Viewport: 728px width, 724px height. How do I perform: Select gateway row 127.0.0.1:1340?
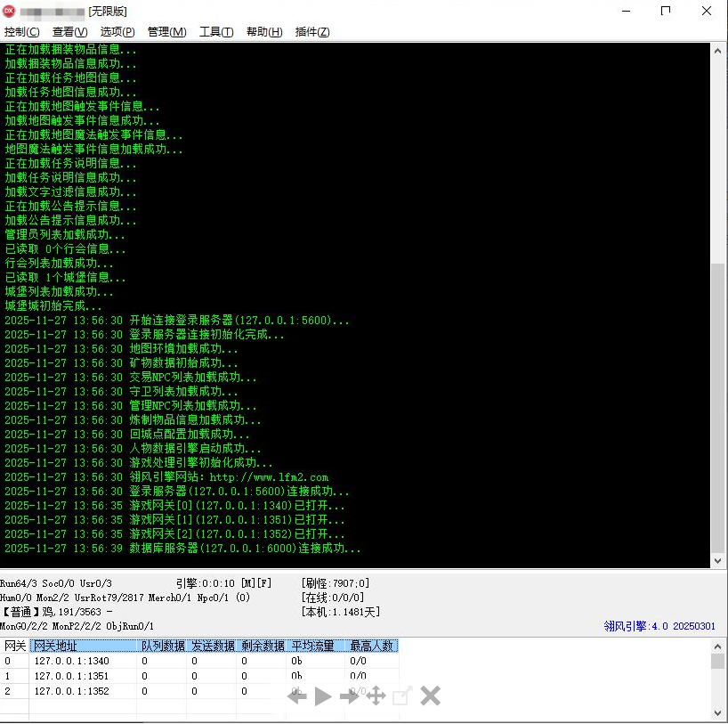pos(71,661)
